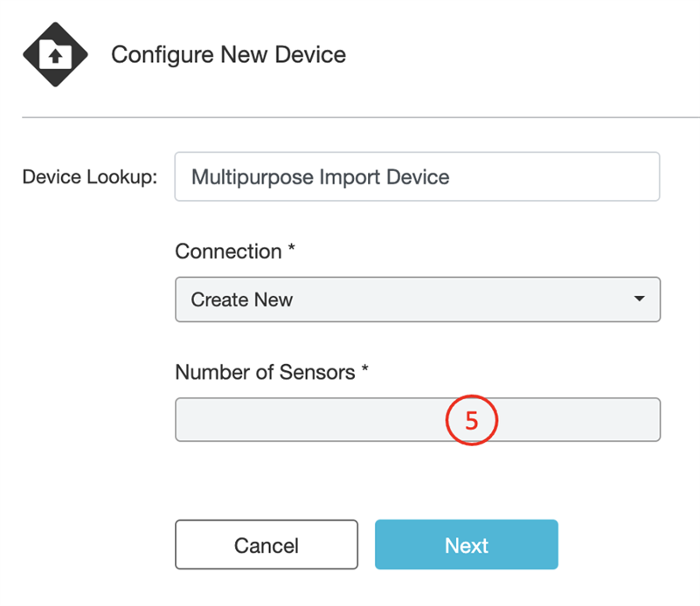Viewport: 700px width, 606px height.
Task: Click the Number of Sensors label
Action: click(273, 372)
